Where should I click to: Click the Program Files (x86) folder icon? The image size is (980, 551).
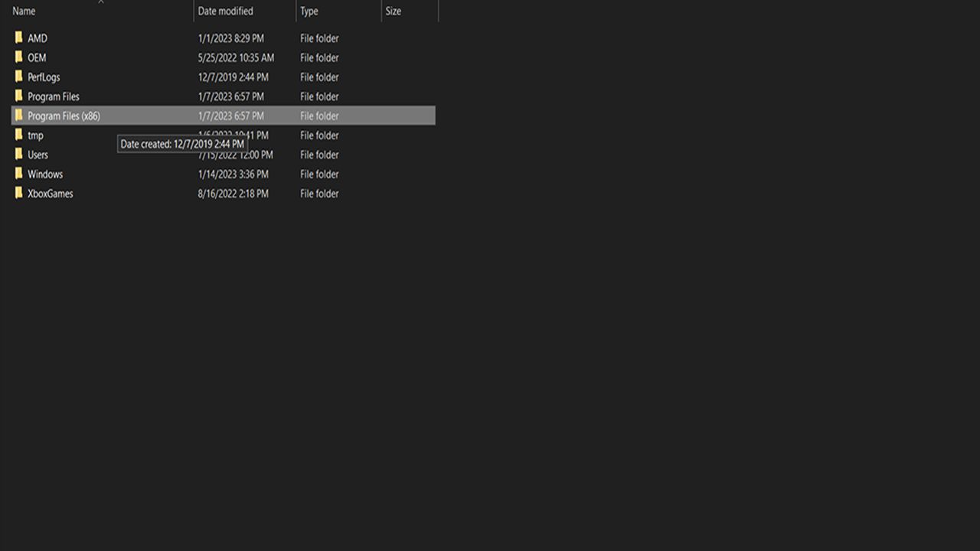19,116
